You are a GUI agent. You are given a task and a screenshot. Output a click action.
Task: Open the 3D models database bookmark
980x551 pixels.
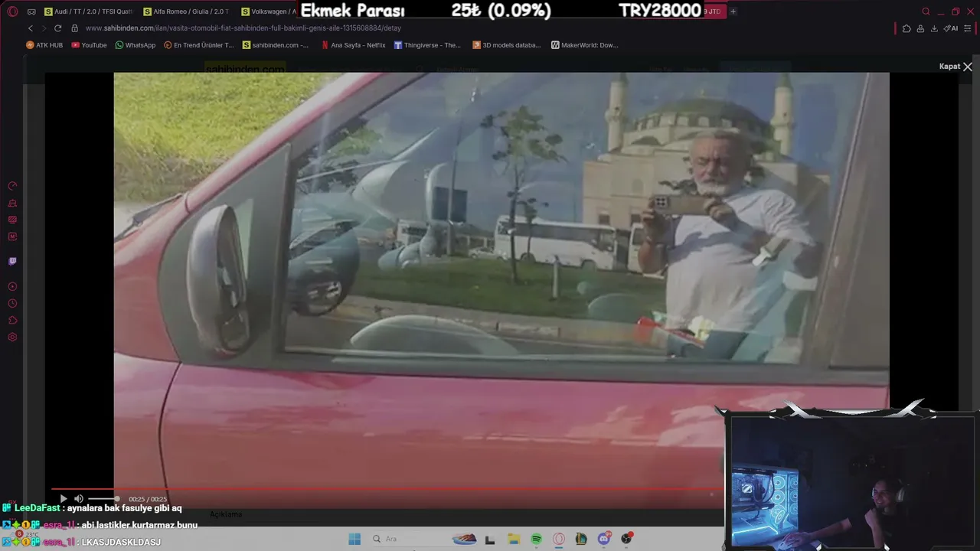[507, 45]
